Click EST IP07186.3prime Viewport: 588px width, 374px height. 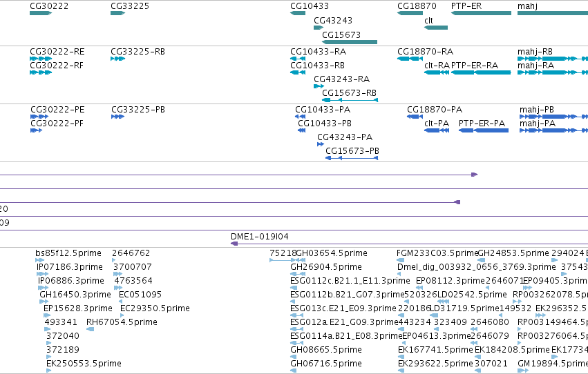coord(42,274)
